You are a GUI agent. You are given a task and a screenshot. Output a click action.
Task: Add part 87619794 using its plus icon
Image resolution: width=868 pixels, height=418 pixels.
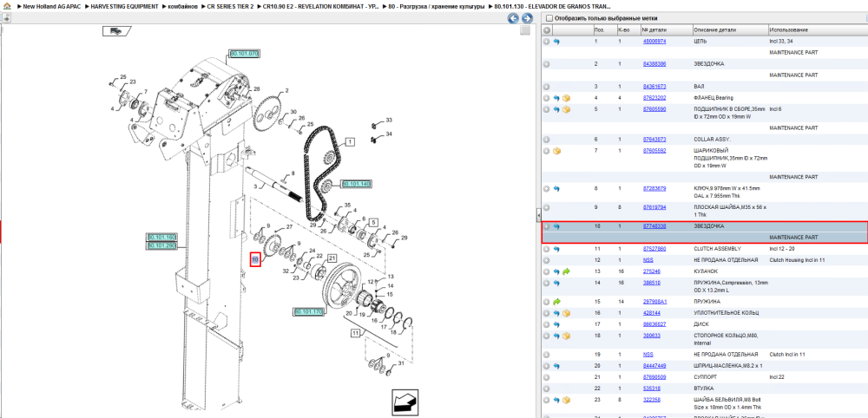(x=546, y=207)
